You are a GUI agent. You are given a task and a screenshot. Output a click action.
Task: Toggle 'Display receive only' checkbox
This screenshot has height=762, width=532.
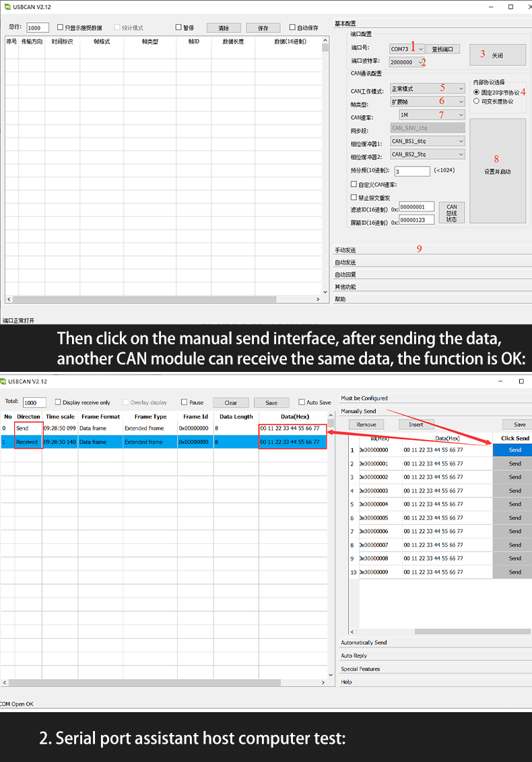click(x=58, y=402)
